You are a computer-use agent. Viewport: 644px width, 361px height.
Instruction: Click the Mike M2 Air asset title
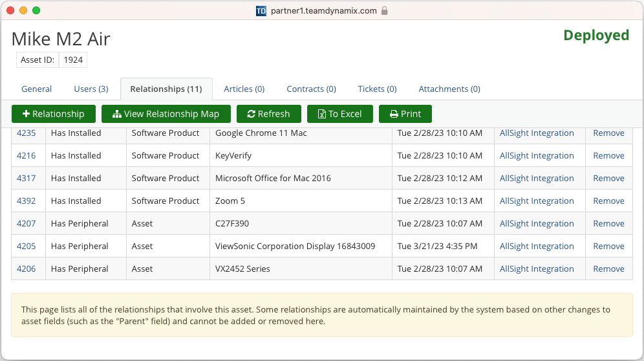coord(61,39)
